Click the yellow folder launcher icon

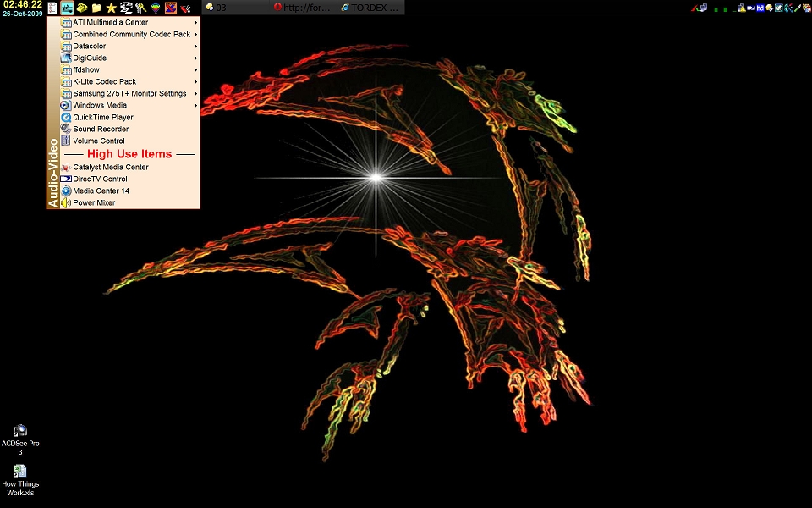pyautogui.click(x=96, y=8)
